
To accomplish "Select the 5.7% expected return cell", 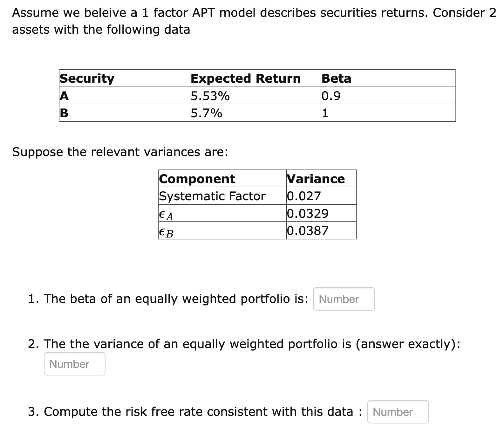I will pyautogui.click(x=207, y=113).
